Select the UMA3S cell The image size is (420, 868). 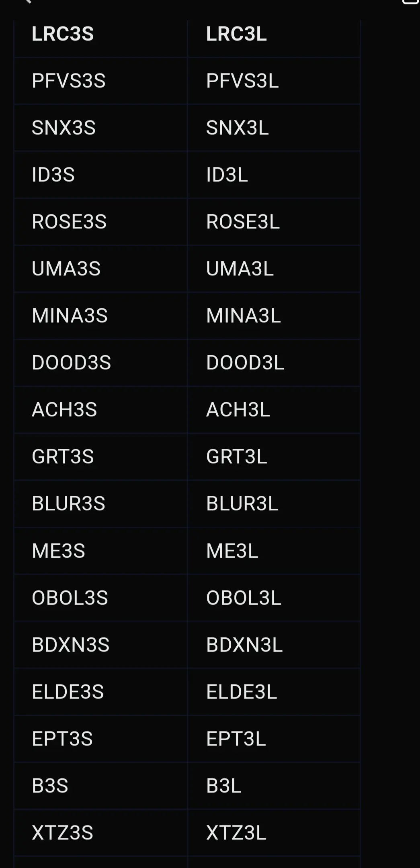(101, 269)
